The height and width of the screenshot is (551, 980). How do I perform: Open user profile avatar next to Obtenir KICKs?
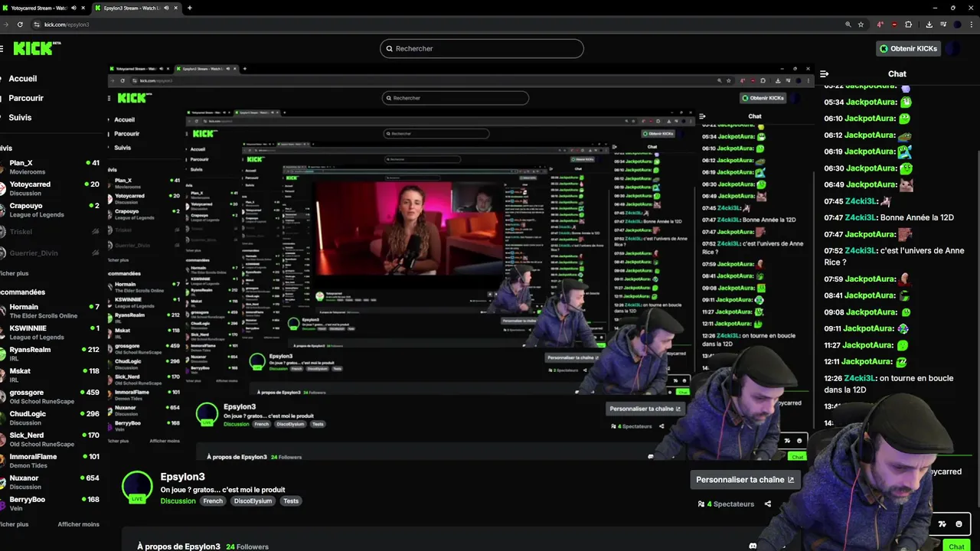[x=952, y=48]
